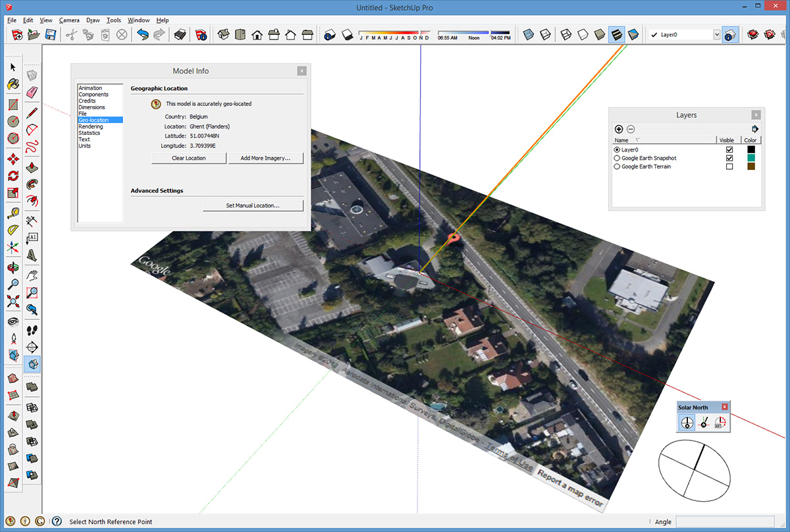Apply Monochrome face style
This screenshot has width=790, height=532.
(x=633, y=34)
